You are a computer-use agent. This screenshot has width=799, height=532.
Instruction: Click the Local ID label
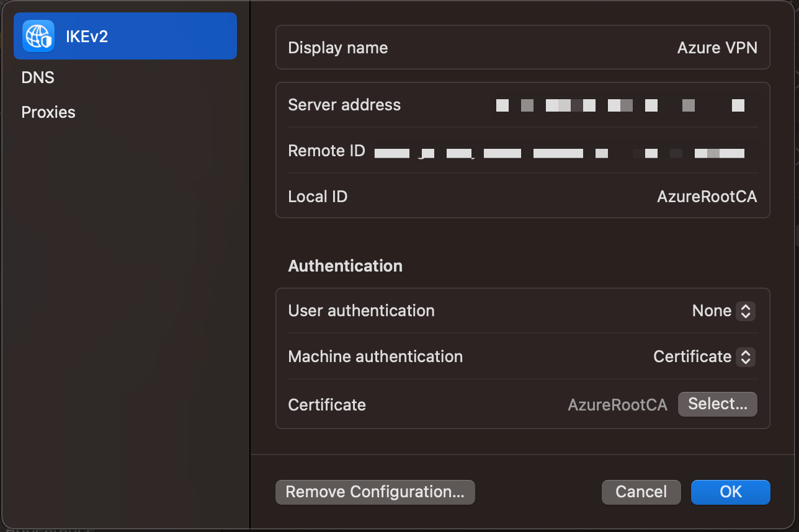click(x=318, y=197)
